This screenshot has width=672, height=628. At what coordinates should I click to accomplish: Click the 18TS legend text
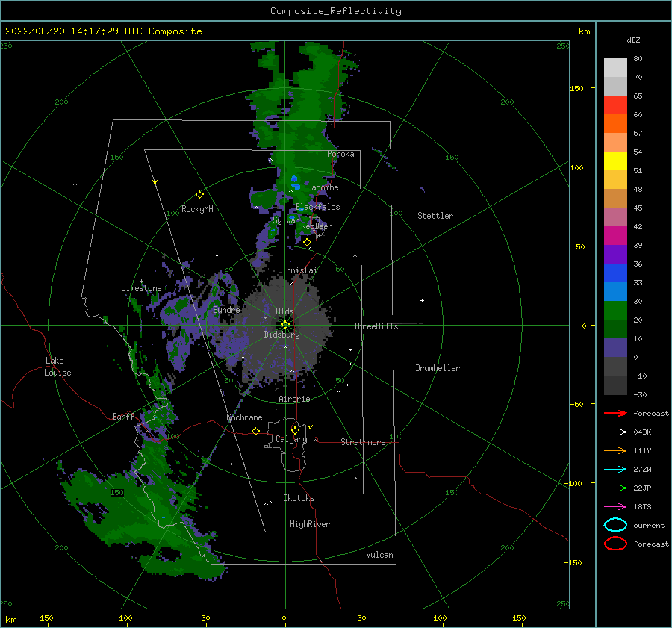pyautogui.click(x=642, y=507)
